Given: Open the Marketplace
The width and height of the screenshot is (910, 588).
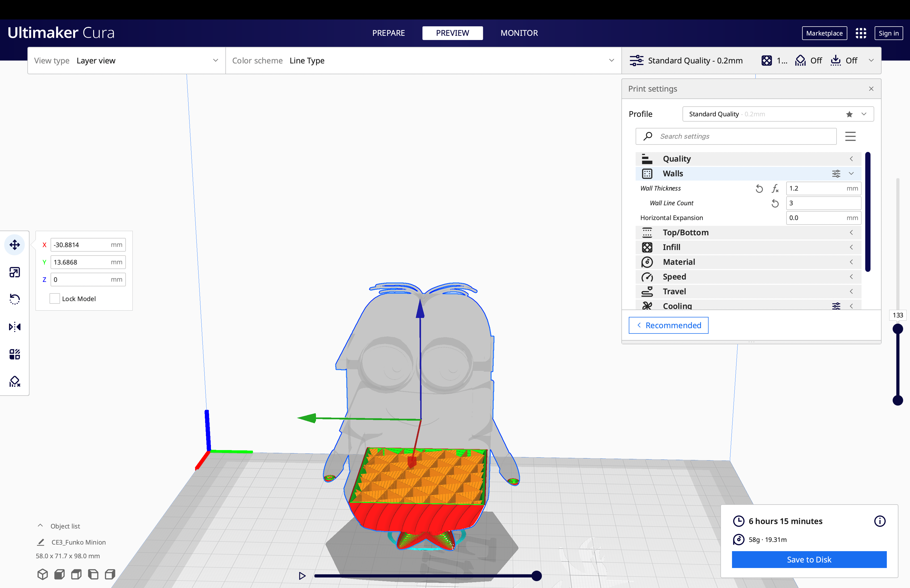Looking at the screenshot, I should coord(824,33).
